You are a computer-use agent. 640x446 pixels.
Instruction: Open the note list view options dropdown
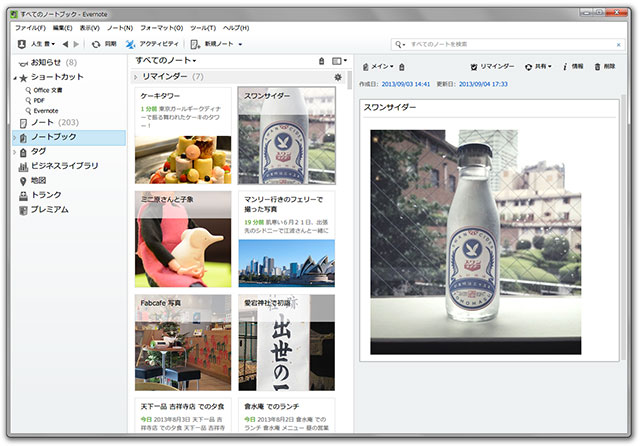click(339, 61)
